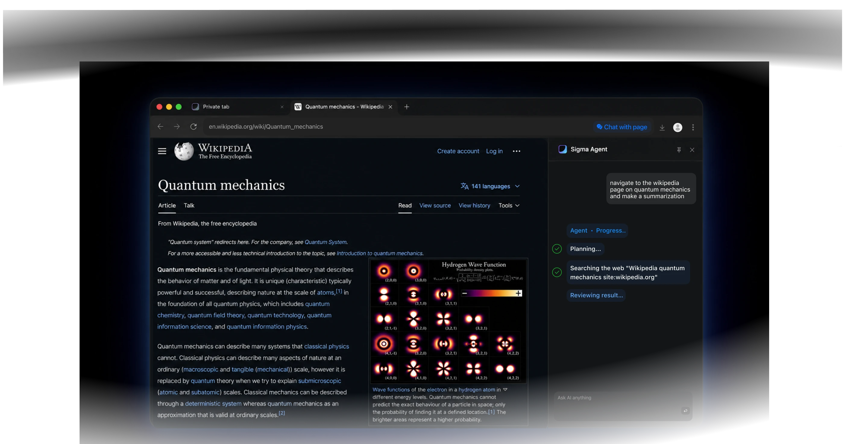Follow the atoms link
The width and height of the screenshot is (868, 444).
325,292
